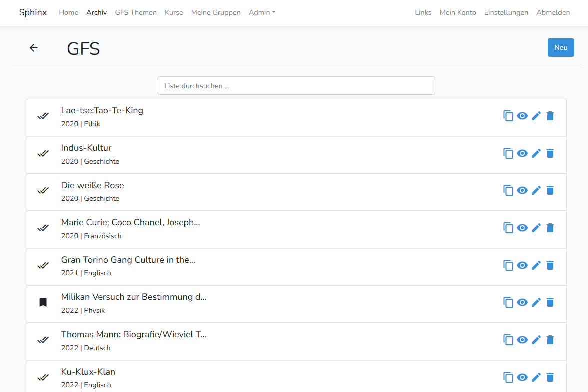
Task: Click trash icon for Ku-Klux-Klan entry
Action: click(x=550, y=377)
